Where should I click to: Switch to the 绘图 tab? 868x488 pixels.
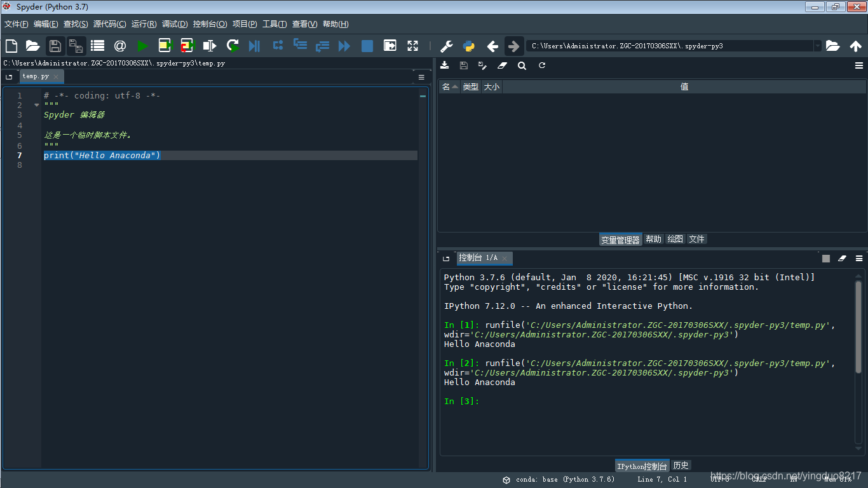pos(675,239)
